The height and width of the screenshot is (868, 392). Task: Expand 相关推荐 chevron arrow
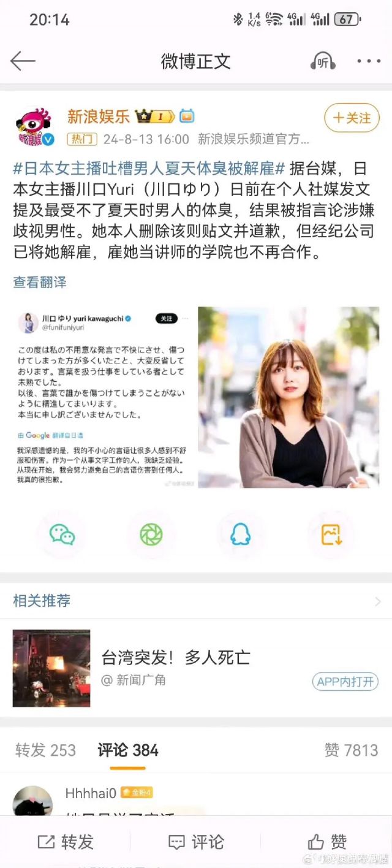(x=377, y=601)
